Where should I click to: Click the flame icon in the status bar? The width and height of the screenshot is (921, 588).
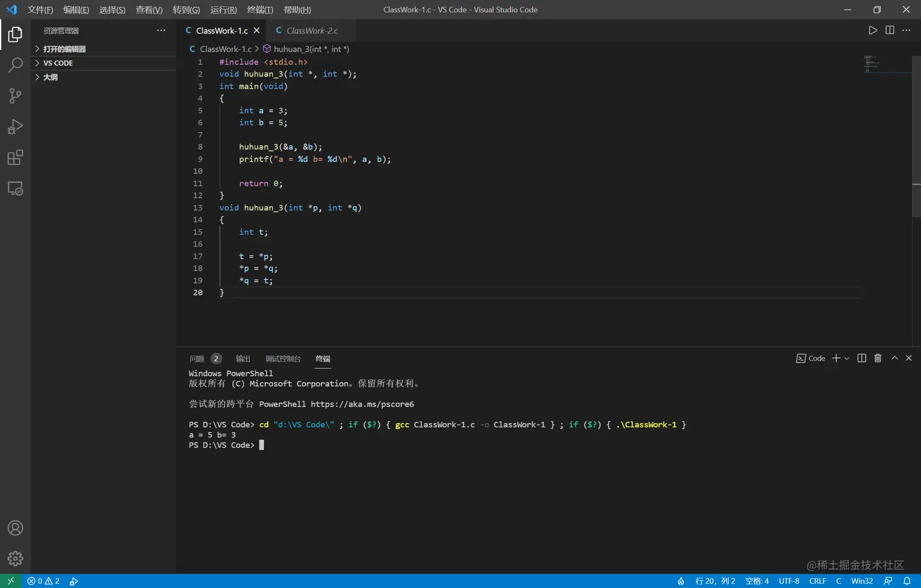(681, 581)
